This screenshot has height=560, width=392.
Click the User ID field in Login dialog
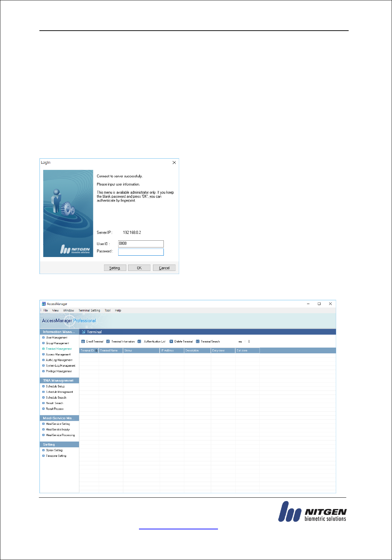pos(141,244)
